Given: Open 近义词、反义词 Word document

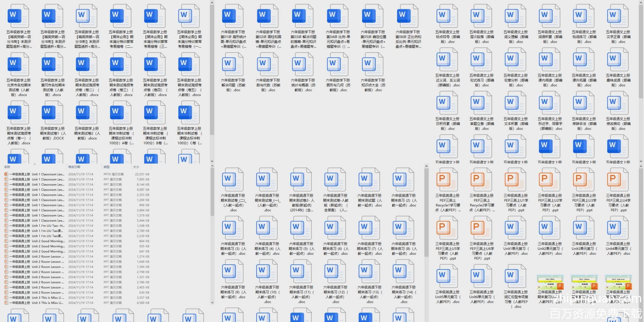Looking at the screenshot, I should [448, 67].
